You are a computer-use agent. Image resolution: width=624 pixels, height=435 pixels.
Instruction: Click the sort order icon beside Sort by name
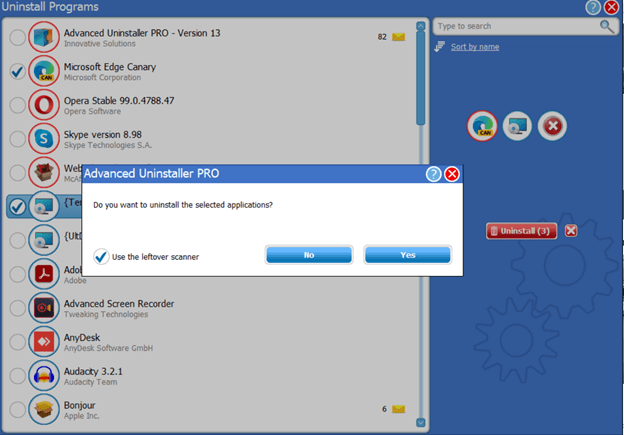(x=440, y=47)
